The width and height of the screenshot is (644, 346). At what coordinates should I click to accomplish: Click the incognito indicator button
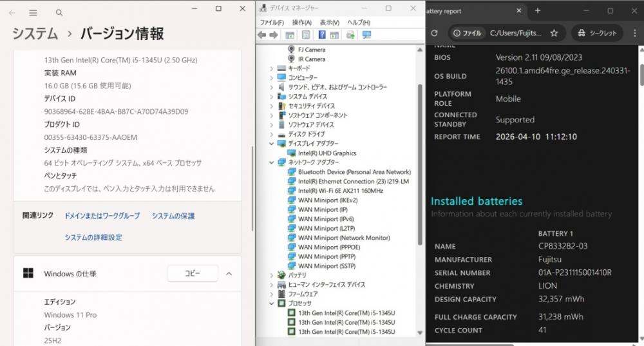(x=597, y=33)
